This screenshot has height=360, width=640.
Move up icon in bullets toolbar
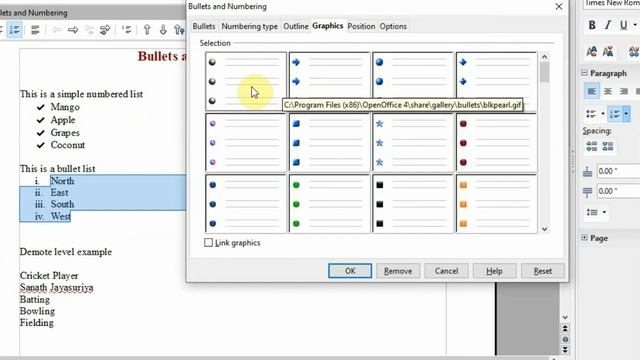pyautogui.click(x=147, y=29)
